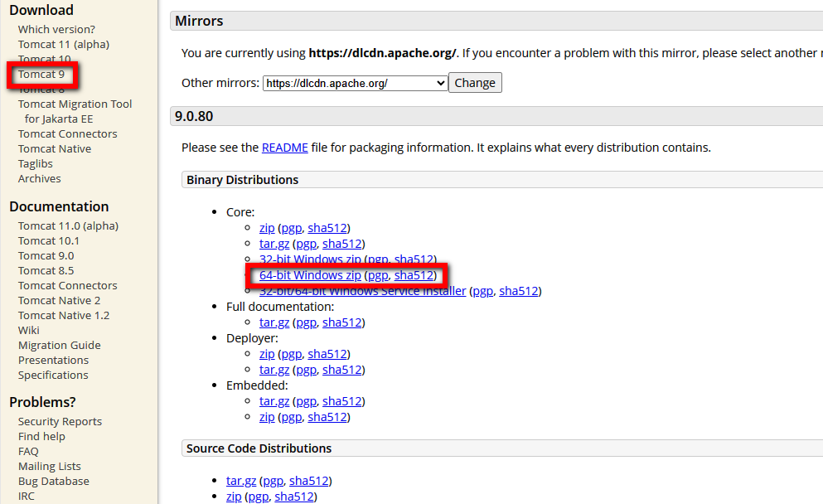Open the Specifications page
The width and height of the screenshot is (823, 504).
coord(53,375)
